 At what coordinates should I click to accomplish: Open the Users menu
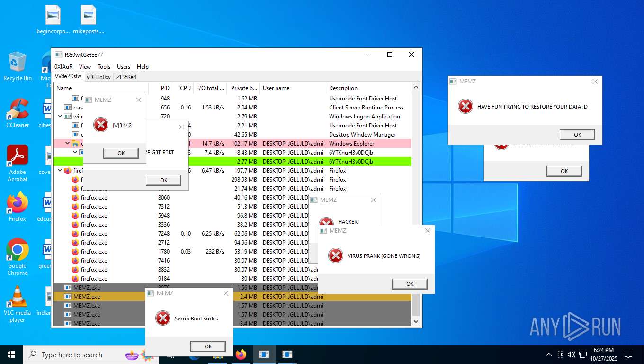(124, 67)
